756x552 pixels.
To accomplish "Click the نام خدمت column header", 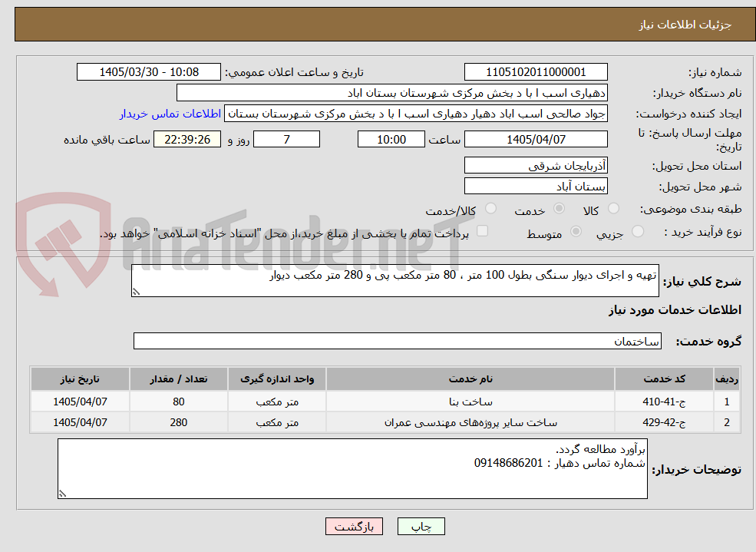I will pos(470,379).
